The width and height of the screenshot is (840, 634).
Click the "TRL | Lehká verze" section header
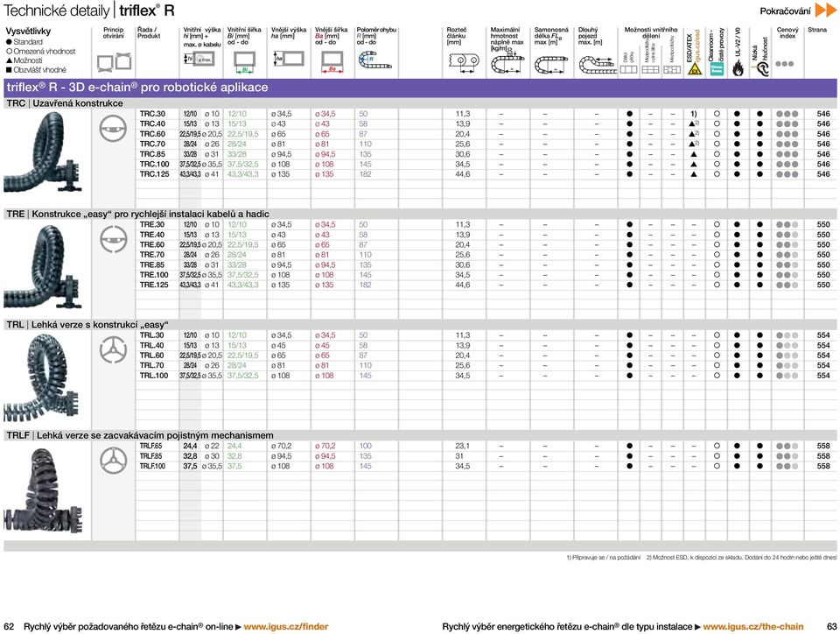coord(420,325)
